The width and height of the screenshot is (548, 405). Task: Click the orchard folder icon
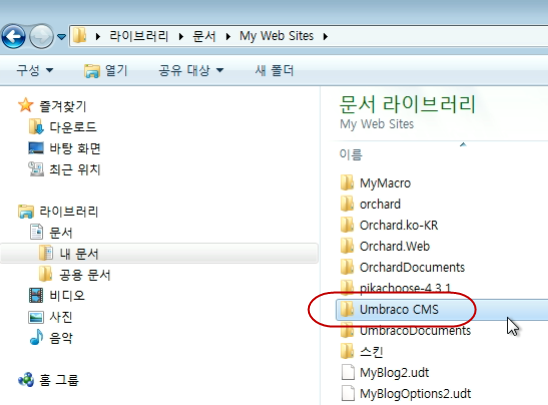(x=347, y=203)
